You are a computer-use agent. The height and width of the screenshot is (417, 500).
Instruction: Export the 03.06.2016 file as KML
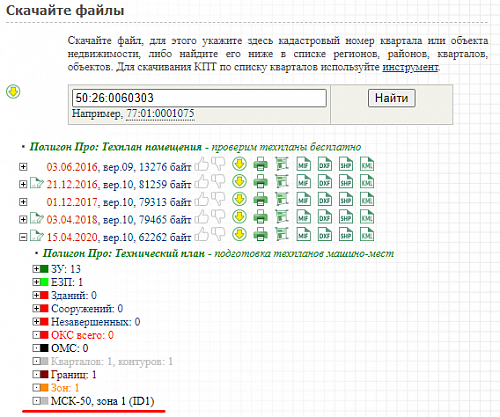click(x=367, y=164)
